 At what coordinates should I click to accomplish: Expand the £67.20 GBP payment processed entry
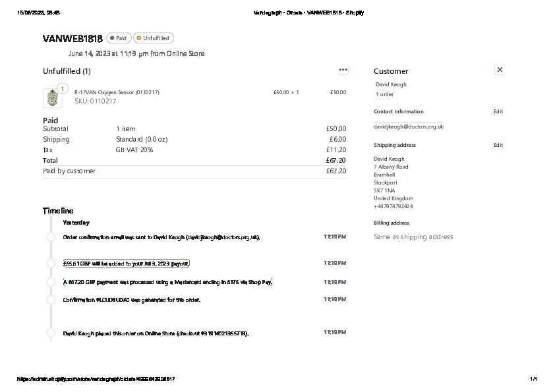(x=167, y=282)
